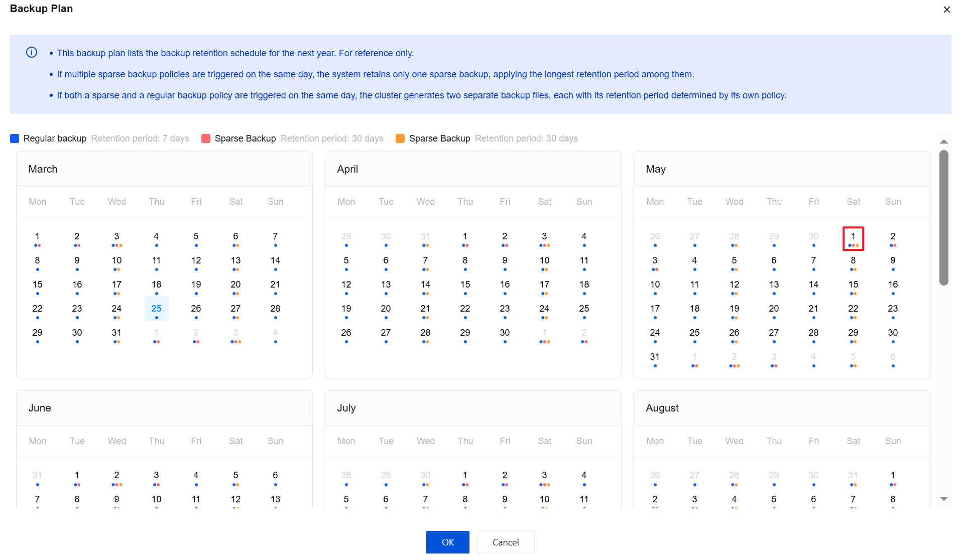Image resolution: width=961 pixels, height=560 pixels.
Task: Select May 31 in the May calendar
Action: [655, 357]
